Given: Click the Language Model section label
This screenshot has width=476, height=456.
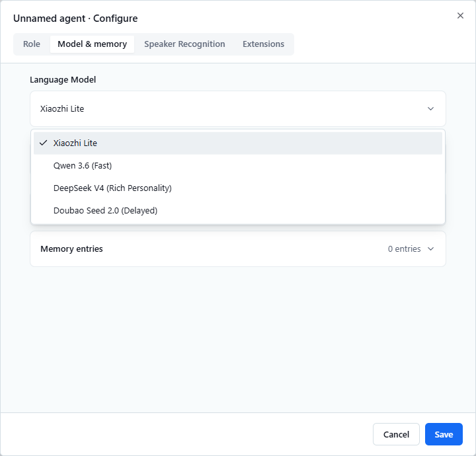Looking at the screenshot, I should [x=63, y=80].
